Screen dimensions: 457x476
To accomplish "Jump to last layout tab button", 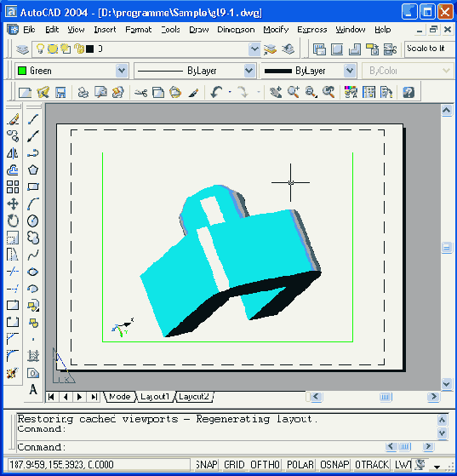I will point(94,397).
